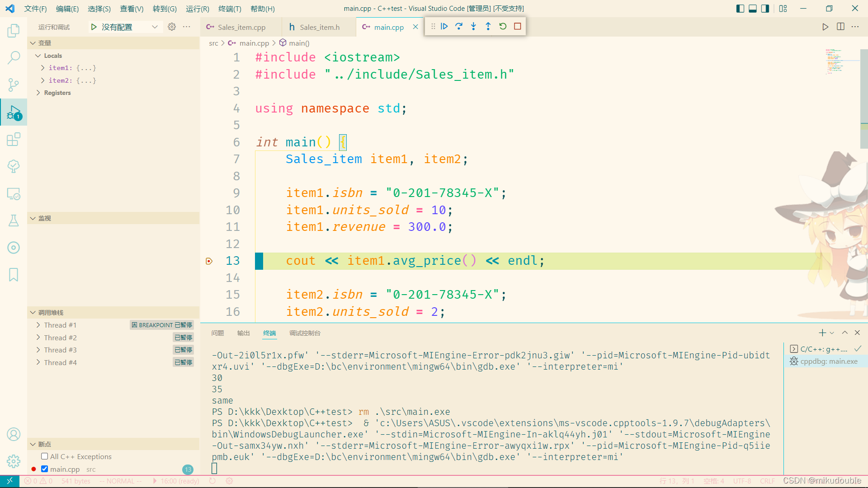Screen dimensions: 868x488
Task: Restart the debugging session
Action: coord(503,27)
